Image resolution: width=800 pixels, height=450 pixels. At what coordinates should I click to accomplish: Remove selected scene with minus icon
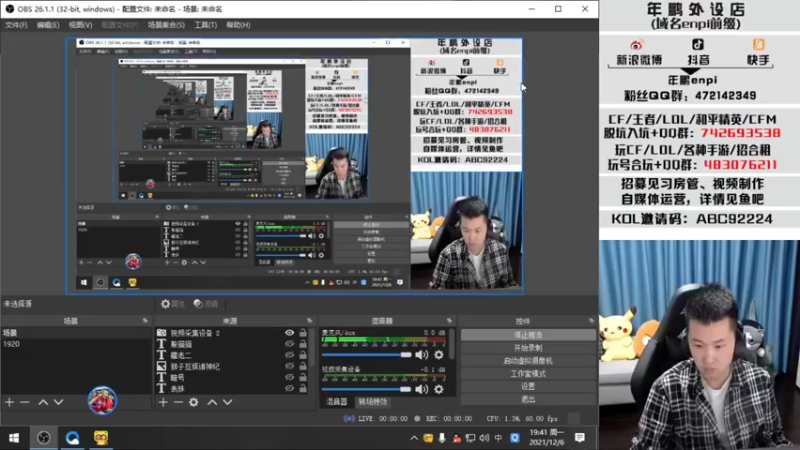(24, 402)
